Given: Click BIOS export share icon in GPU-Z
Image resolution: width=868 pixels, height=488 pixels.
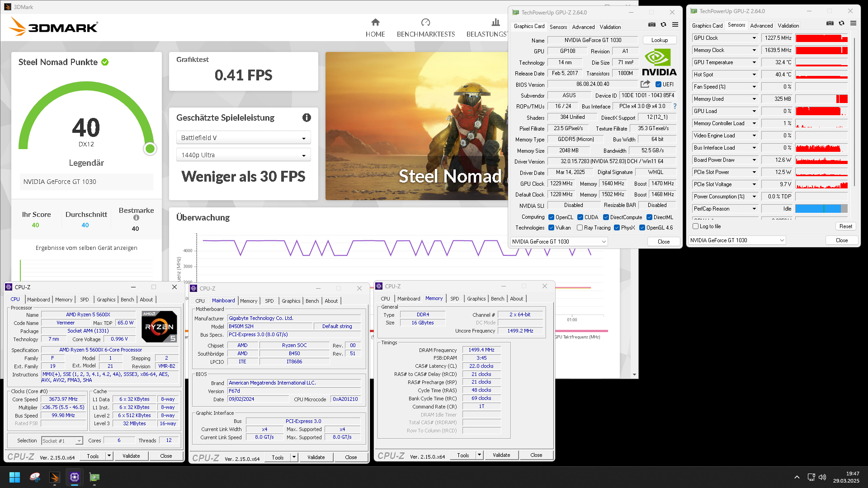Looking at the screenshot, I should (645, 84).
